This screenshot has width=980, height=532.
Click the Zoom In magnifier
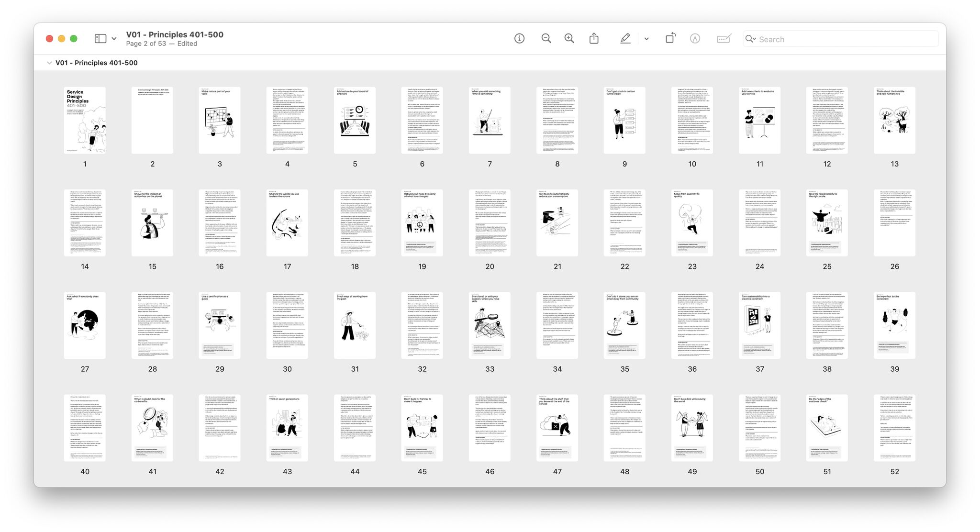pos(569,39)
